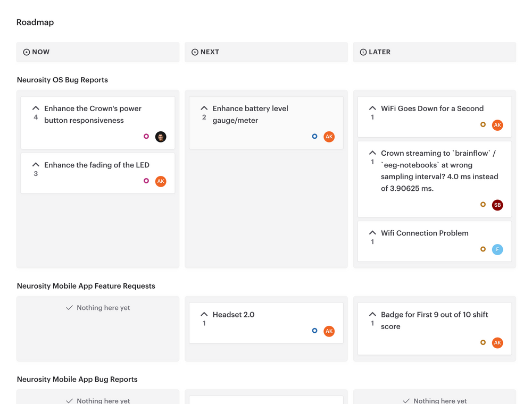Click the yellow dot on WiFi Goes Down card
This screenshot has height=404, width=532.
(x=483, y=125)
